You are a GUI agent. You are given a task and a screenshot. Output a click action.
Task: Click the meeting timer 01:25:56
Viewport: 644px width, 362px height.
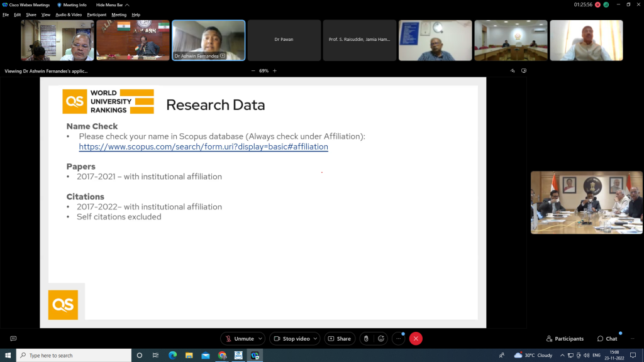(x=583, y=5)
